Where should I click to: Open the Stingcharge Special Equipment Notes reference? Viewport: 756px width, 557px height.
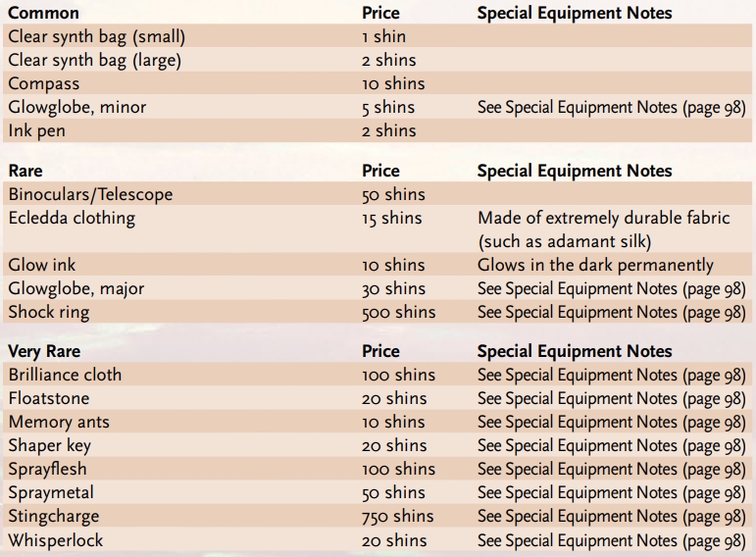pyautogui.click(x=611, y=517)
